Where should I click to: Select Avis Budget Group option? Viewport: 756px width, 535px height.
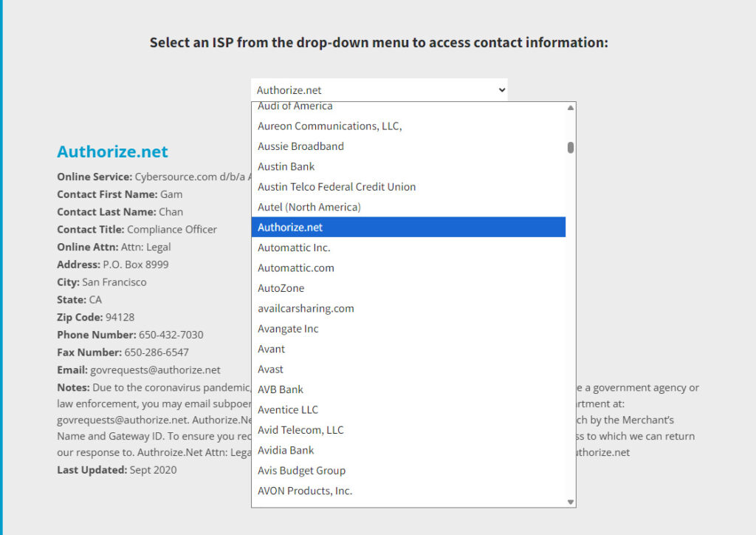click(x=301, y=471)
